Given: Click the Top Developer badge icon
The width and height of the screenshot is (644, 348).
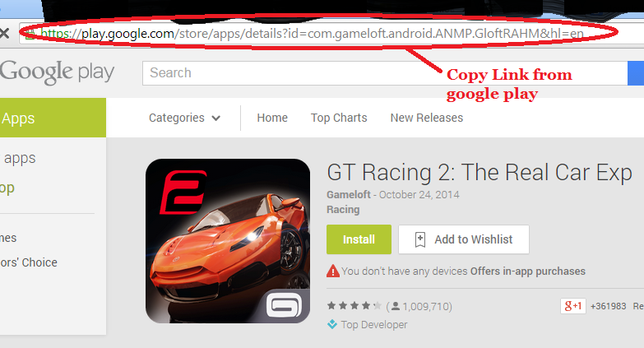Looking at the screenshot, I should [331, 325].
